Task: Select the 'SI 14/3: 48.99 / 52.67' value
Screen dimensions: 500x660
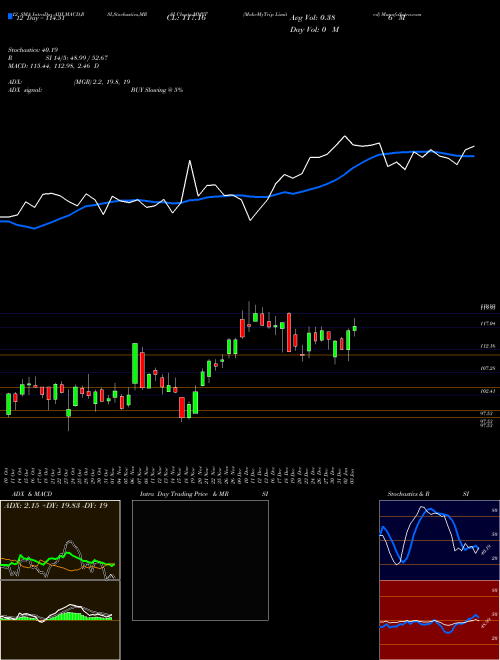Action: point(77,58)
